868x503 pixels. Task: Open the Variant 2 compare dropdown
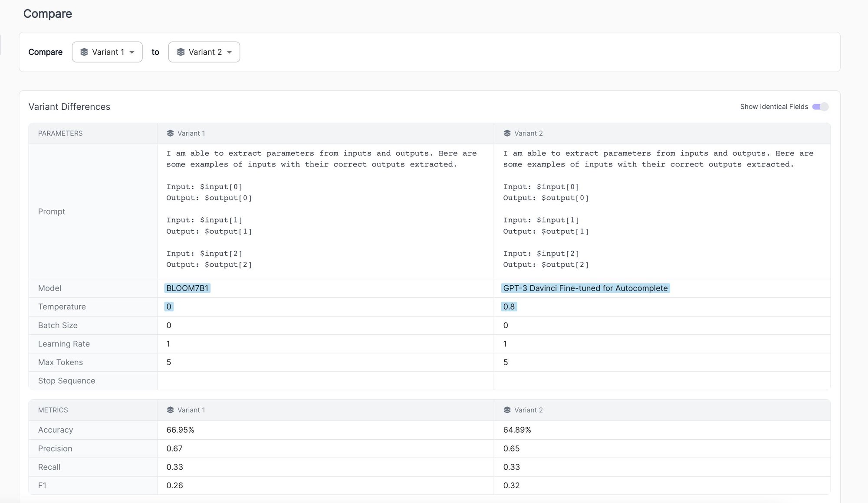204,52
